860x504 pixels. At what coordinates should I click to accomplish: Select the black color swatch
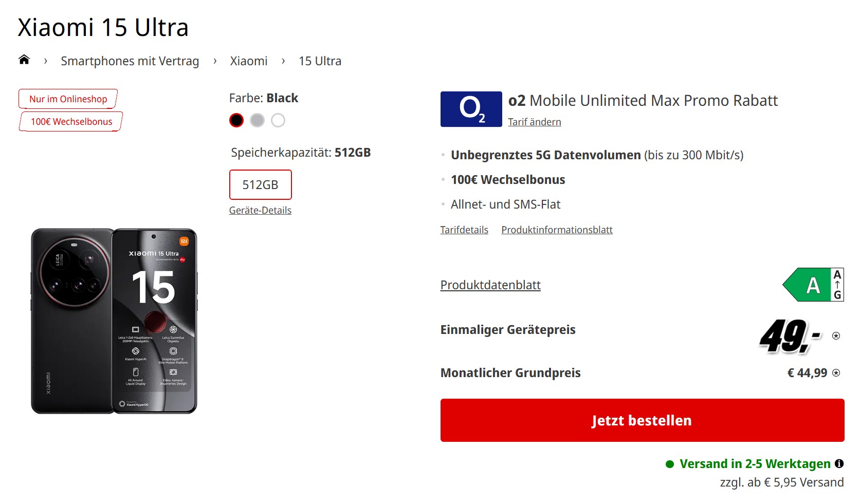click(236, 120)
